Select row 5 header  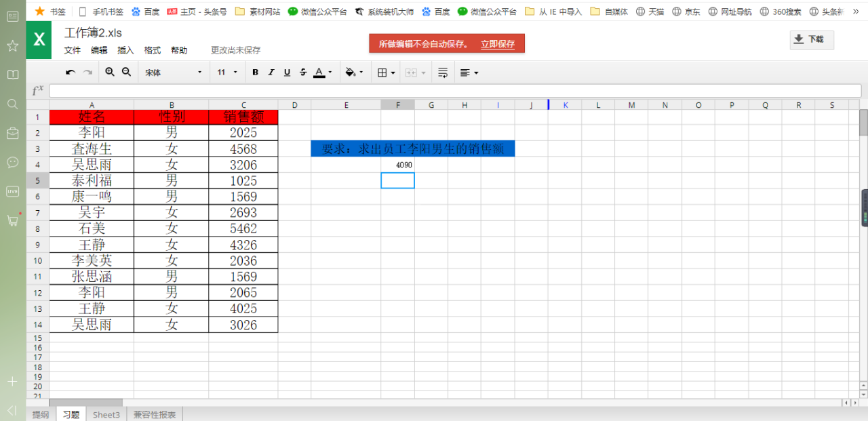tap(37, 180)
